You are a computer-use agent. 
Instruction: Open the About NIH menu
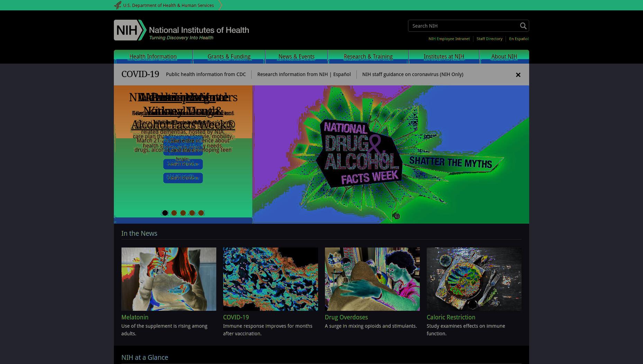coord(504,57)
